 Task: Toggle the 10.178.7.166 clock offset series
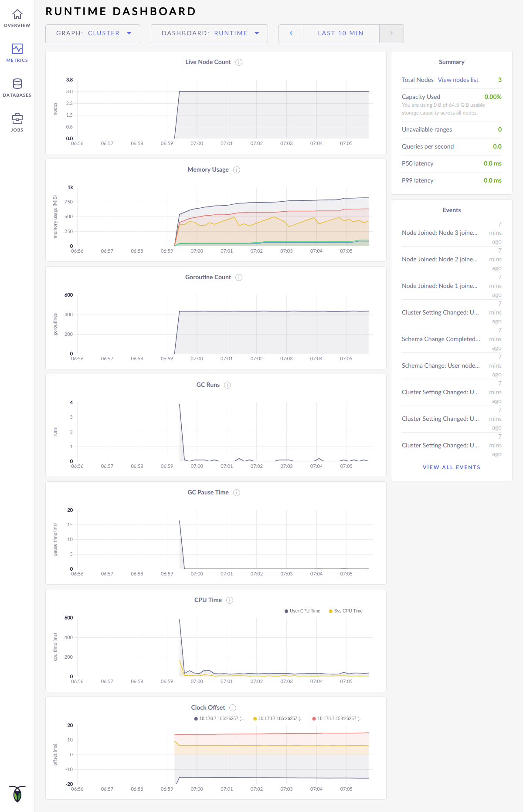click(x=220, y=719)
